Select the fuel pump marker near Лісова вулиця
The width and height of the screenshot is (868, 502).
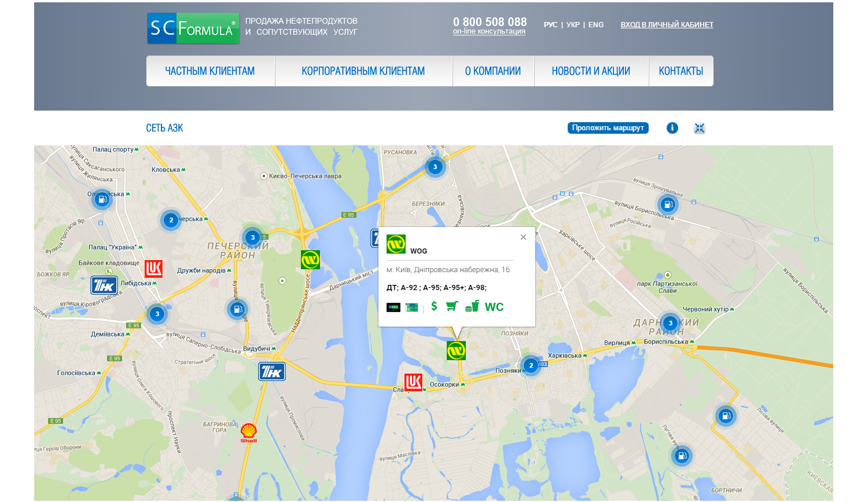pos(726,416)
